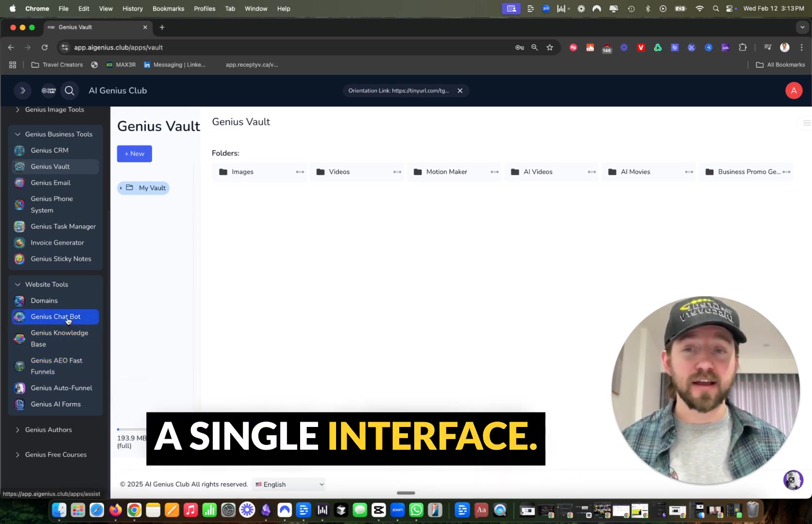This screenshot has height=524, width=812.
Task: Open Genius Knowledge Base
Action: tap(55, 339)
